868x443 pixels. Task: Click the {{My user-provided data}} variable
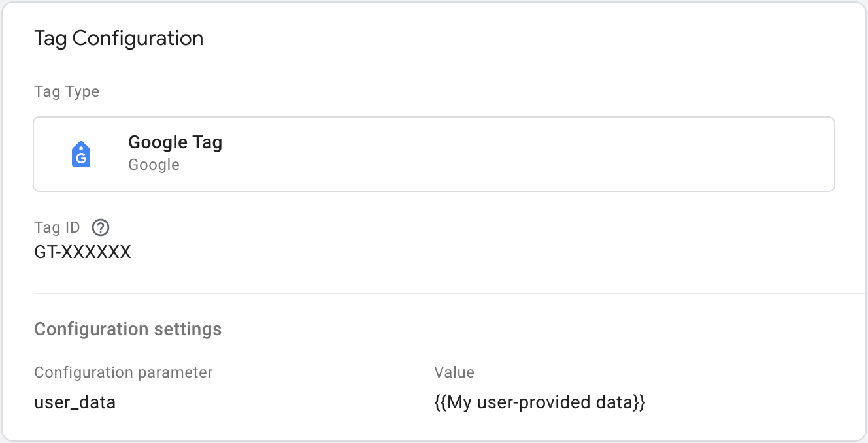[x=539, y=402]
